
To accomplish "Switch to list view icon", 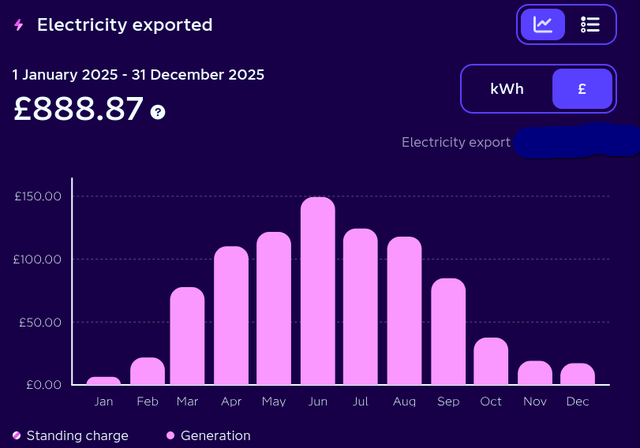I will coord(591,24).
